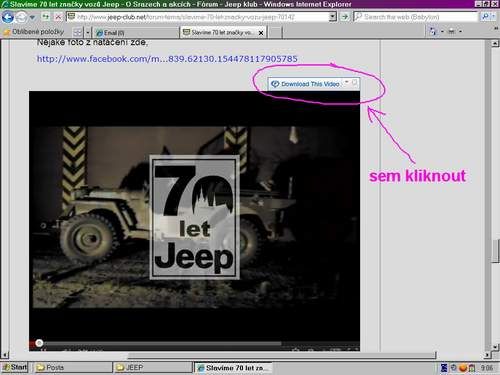The width and height of the screenshot is (500, 375).
Task: Open a new blank tab
Action: click(275, 33)
